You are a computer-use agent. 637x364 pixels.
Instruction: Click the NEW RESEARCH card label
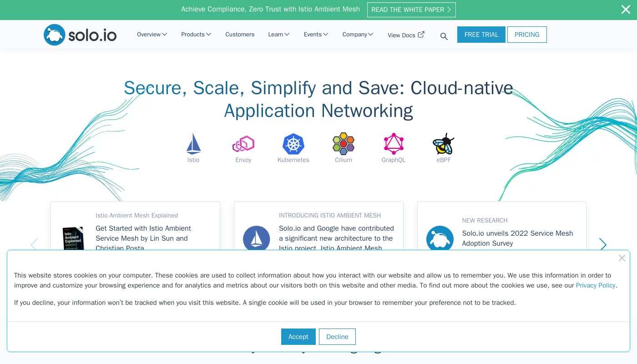(x=485, y=221)
